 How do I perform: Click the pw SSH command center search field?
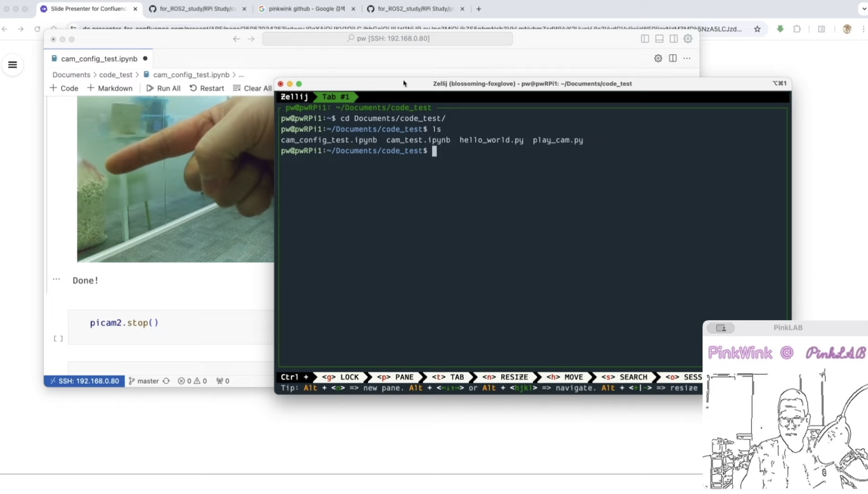[x=387, y=39]
